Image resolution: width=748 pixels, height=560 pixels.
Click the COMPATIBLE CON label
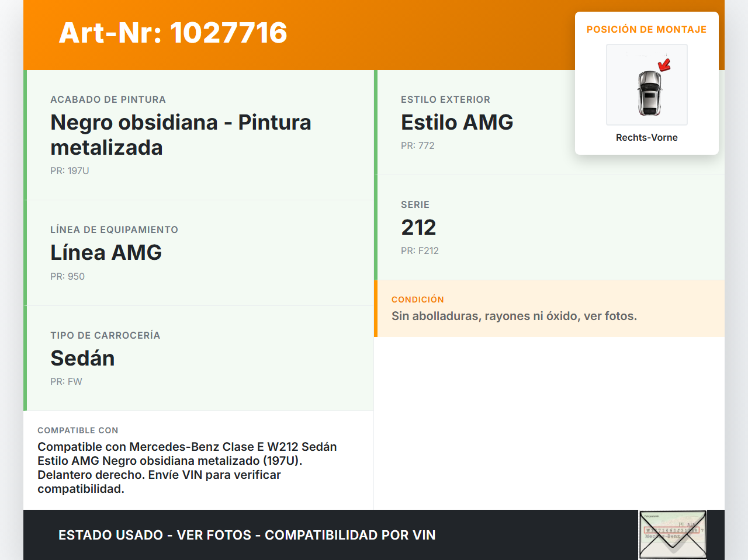point(78,430)
